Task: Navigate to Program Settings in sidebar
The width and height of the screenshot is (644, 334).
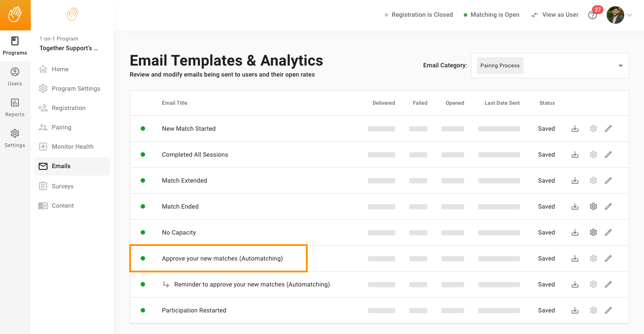Action: [76, 88]
